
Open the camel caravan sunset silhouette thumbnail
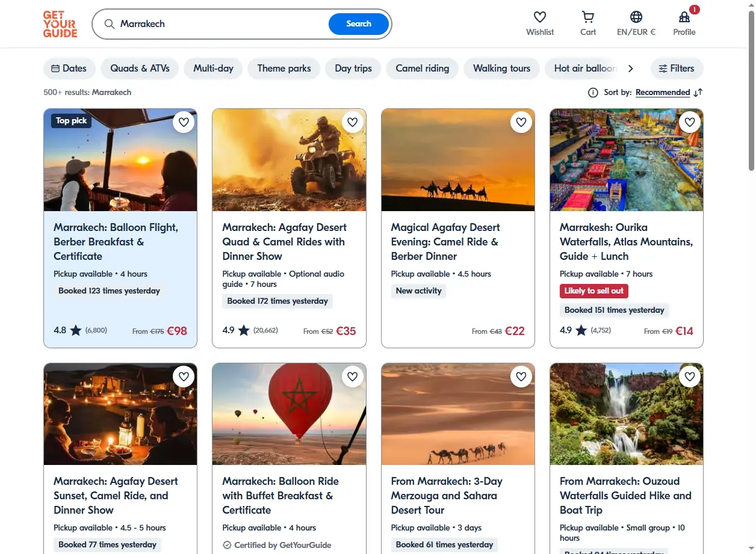[458, 160]
